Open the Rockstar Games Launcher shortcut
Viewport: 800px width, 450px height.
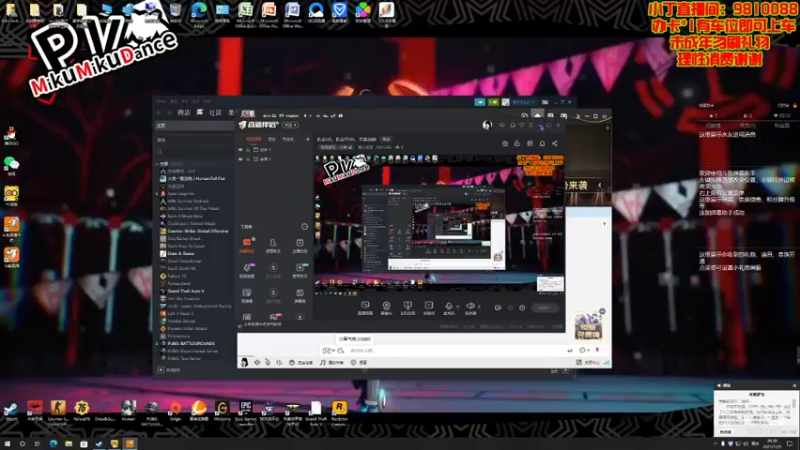(x=339, y=412)
